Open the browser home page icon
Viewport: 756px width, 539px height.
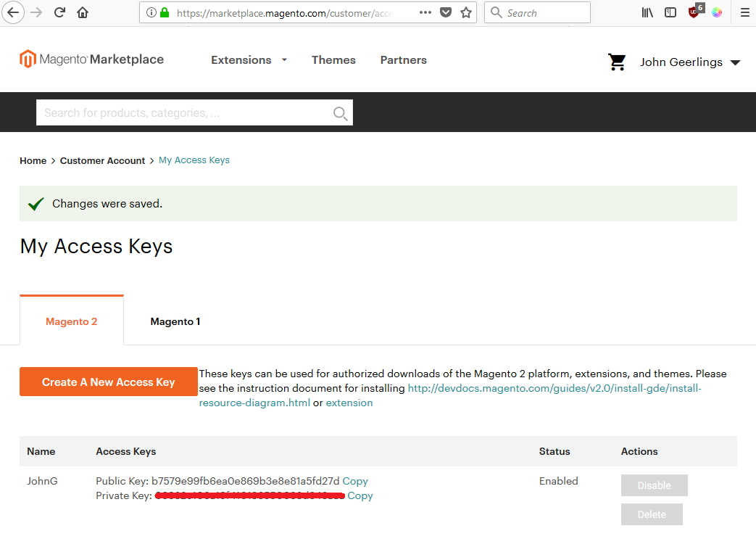[x=83, y=12]
